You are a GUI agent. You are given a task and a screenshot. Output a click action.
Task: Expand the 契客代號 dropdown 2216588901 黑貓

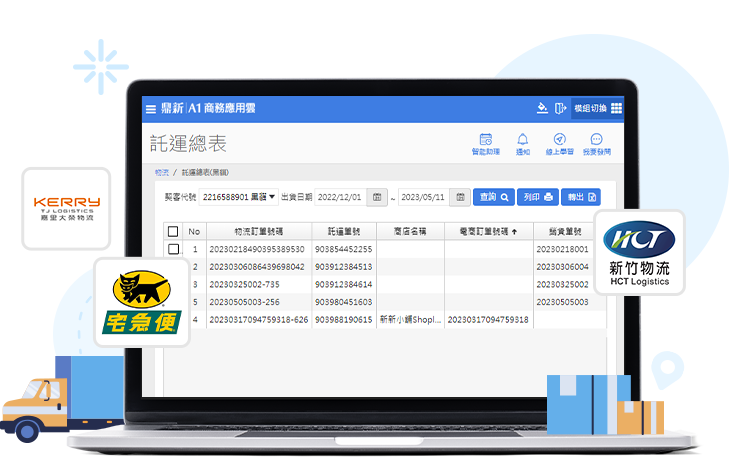[239, 197]
